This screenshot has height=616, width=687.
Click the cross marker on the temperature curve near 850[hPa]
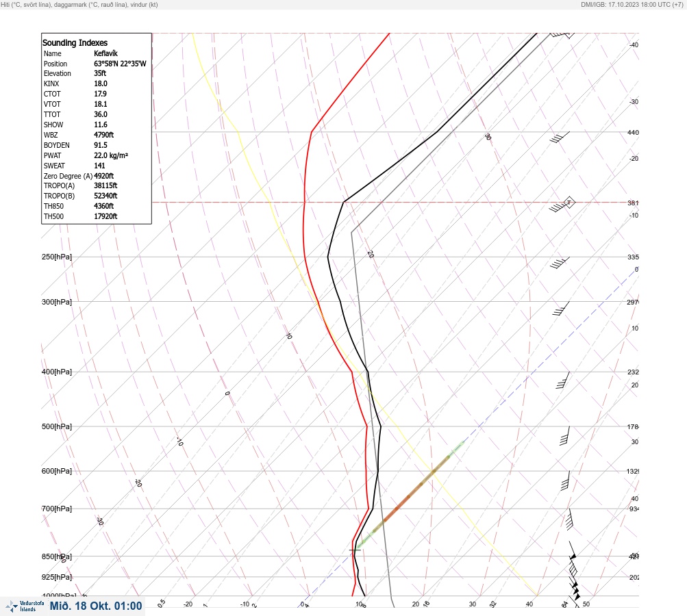[355, 550]
